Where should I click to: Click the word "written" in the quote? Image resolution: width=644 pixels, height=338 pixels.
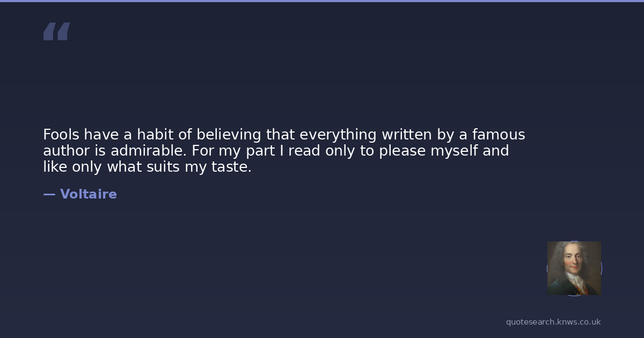tap(406, 134)
